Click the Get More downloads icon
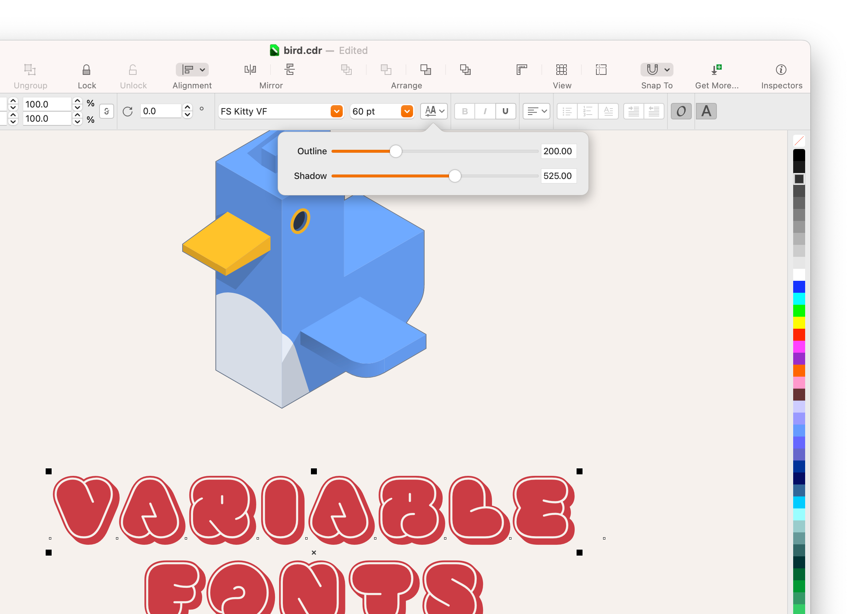The width and height of the screenshot is (868, 614). (717, 70)
